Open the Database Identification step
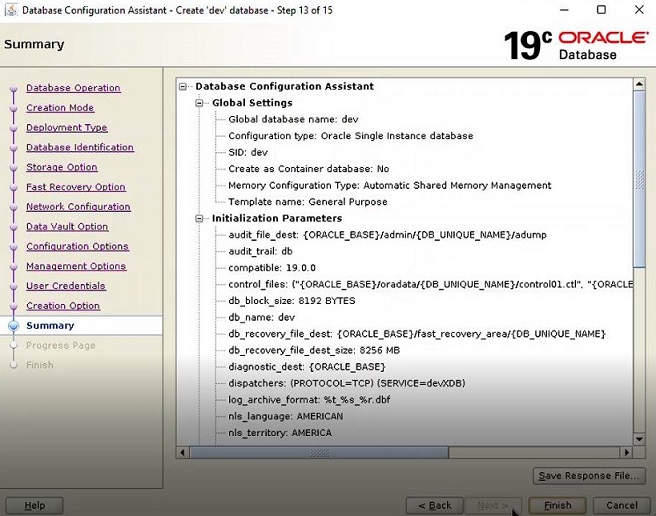This screenshot has width=656, height=516. tap(80, 147)
